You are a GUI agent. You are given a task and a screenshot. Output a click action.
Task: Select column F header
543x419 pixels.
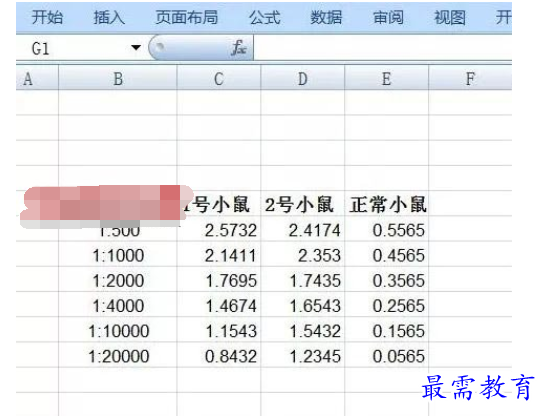470,79
